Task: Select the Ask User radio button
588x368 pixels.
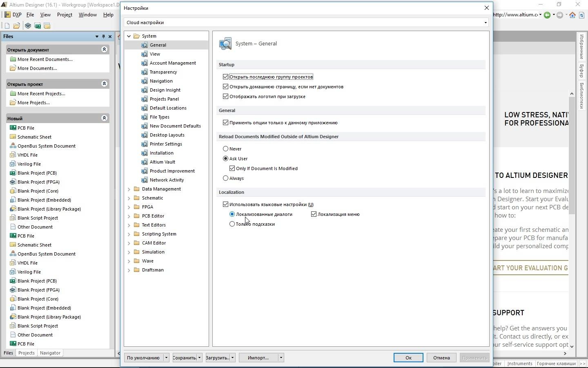Action: coord(225,159)
